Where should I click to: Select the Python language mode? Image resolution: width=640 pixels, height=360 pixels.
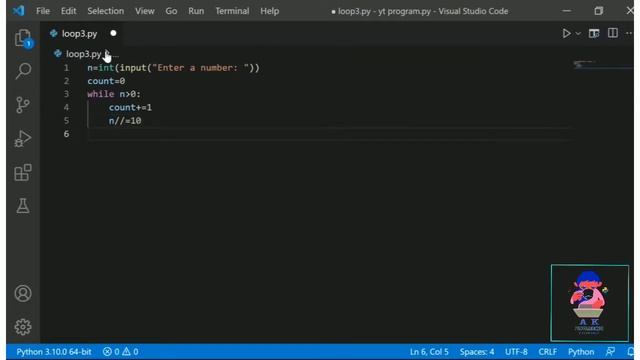(581, 351)
